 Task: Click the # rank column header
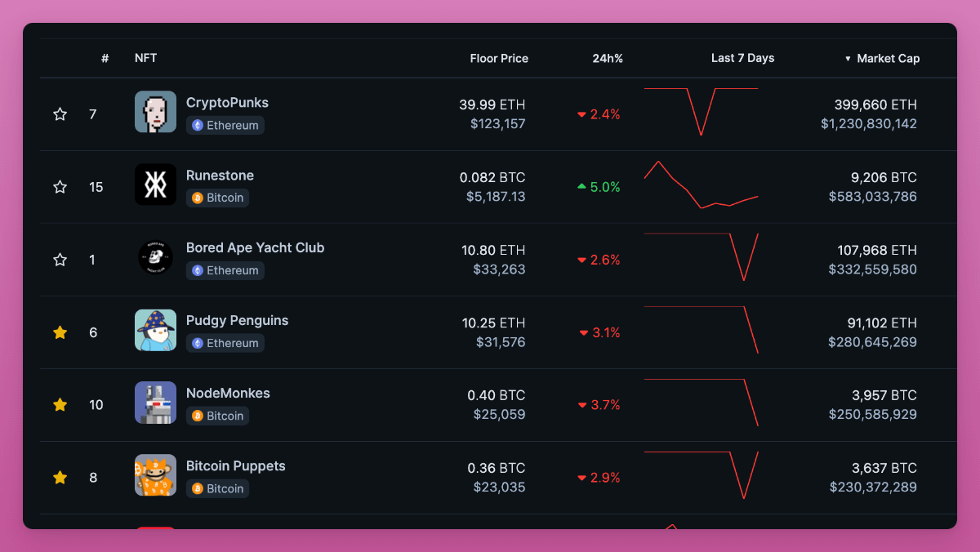click(105, 59)
